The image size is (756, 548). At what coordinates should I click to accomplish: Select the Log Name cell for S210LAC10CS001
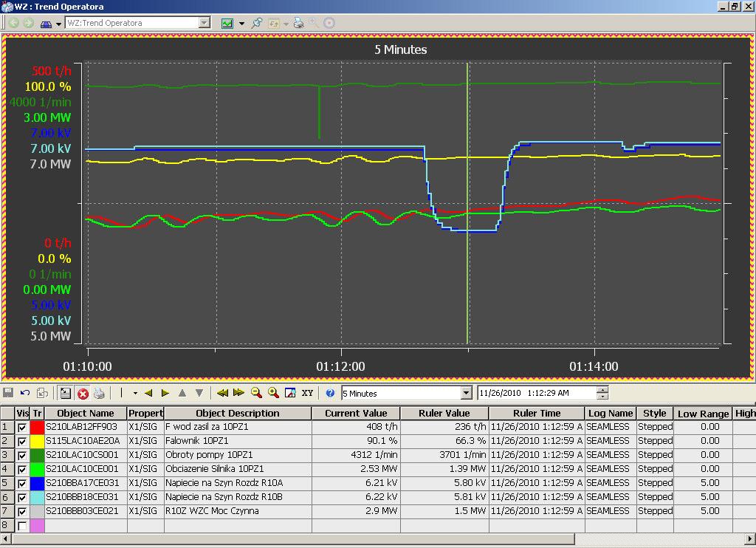611,455
